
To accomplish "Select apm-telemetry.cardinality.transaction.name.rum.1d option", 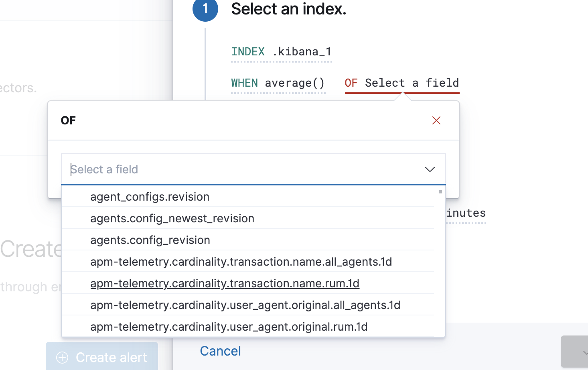I will [x=225, y=283].
